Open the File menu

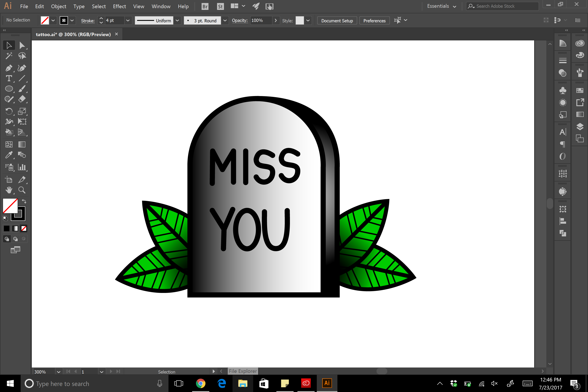(24, 6)
